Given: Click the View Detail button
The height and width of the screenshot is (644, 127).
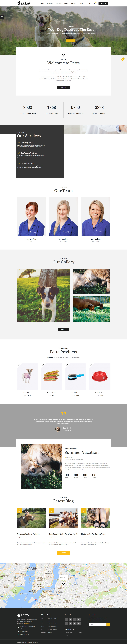Looking at the screenshot, I should [x=63, y=88].
